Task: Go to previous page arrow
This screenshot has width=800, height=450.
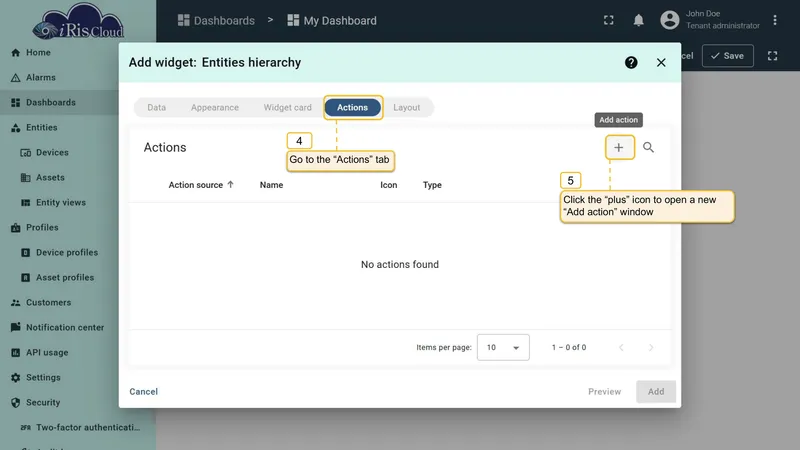Action: (621, 347)
